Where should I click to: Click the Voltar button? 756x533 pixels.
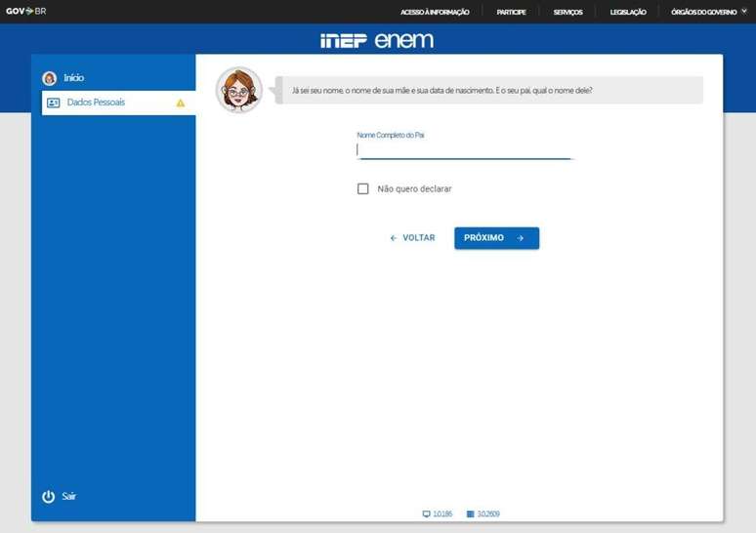point(413,238)
